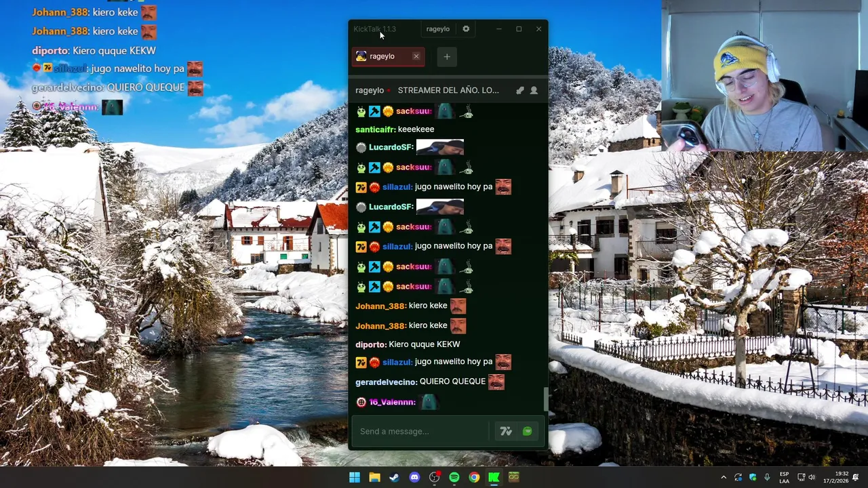Open the microphone tray icon

click(x=767, y=478)
